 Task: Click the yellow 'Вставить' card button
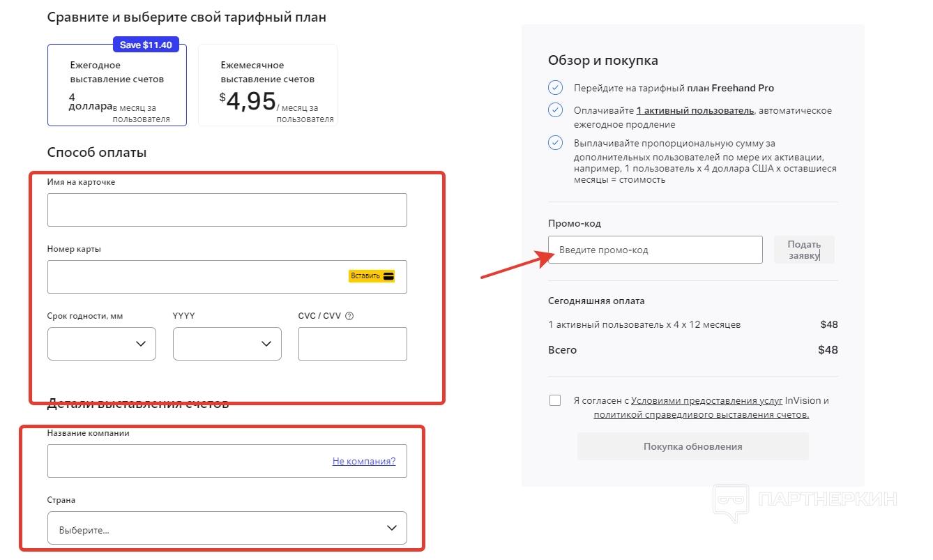click(372, 276)
